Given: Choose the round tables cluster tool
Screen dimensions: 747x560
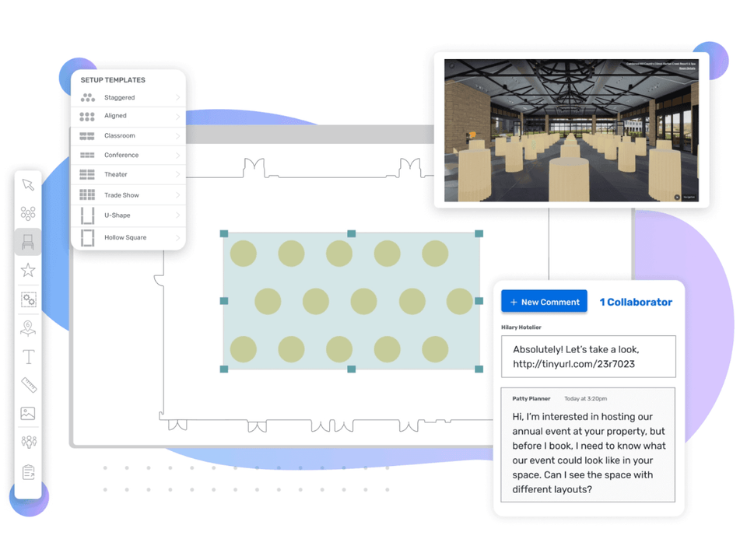Looking at the screenshot, I should coord(28,213).
